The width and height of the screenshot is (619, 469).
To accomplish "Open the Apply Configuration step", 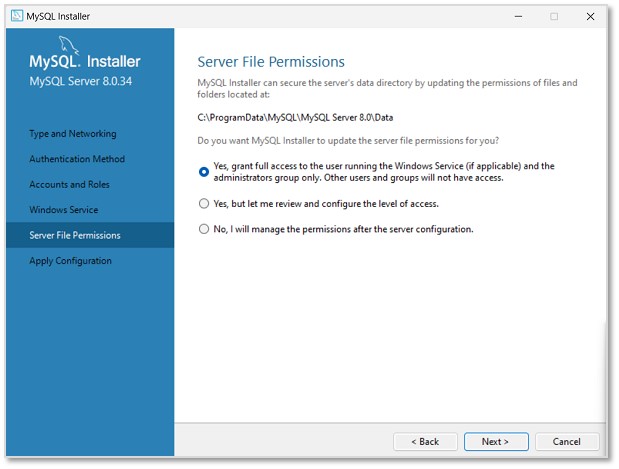I will (x=71, y=261).
